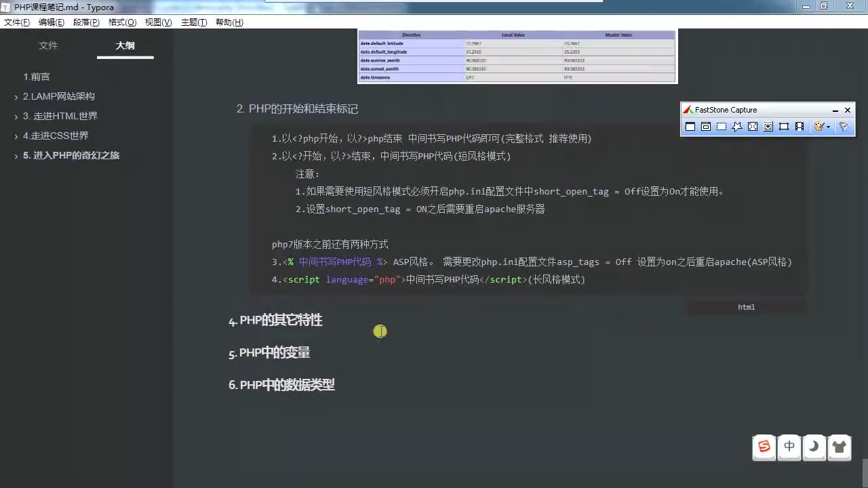This screenshot has width=868, height=488.
Task: Click the html language label below the code block
Action: coord(746,307)
